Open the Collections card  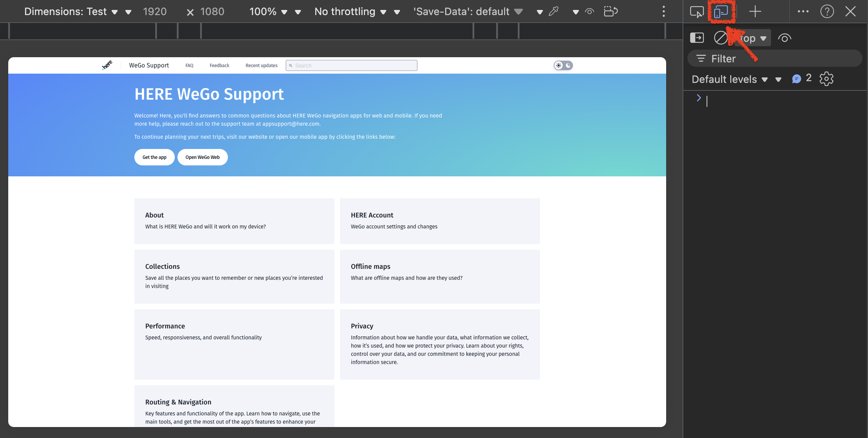point(234,277)
